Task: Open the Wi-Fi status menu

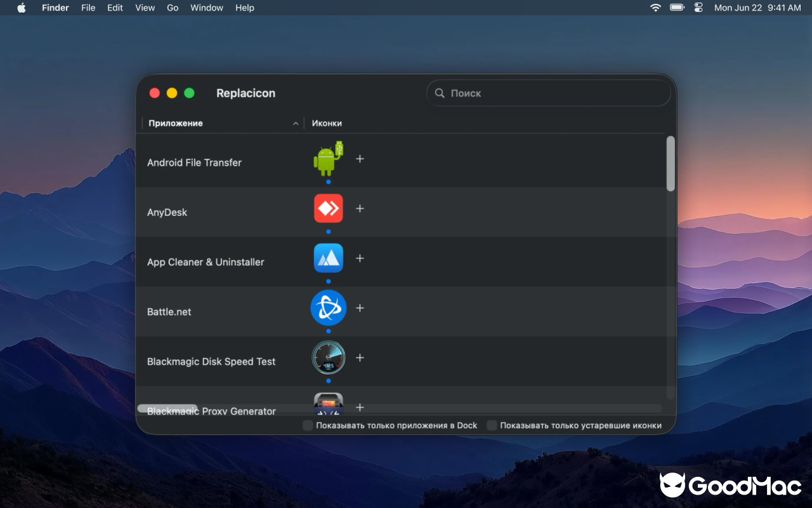Action: (655, 8)
